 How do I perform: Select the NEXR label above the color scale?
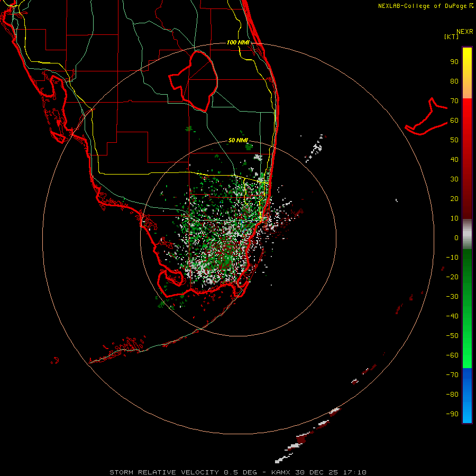tap(465, 32)
